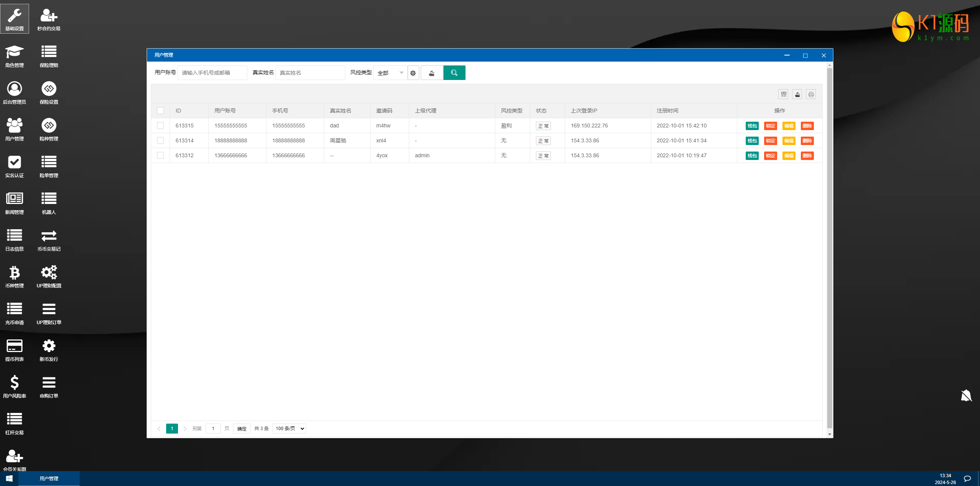Open 用户风险率 dollar sign icon

(15, 383)
